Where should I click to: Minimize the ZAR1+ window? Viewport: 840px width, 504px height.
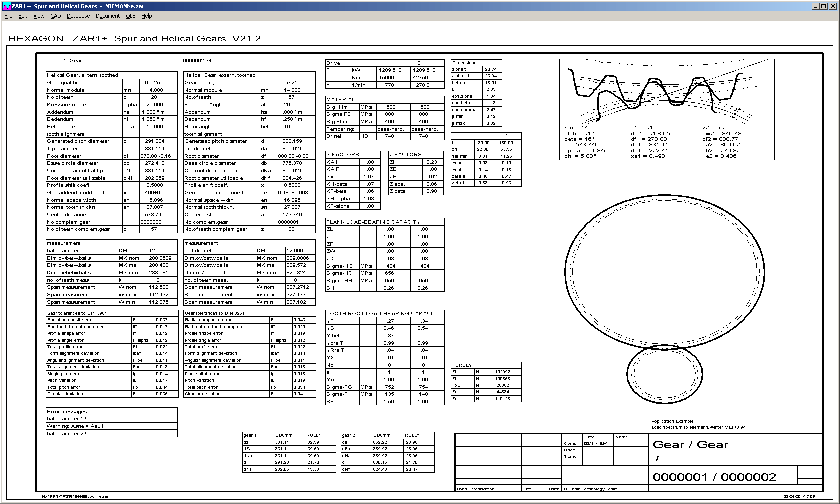click(816, 6)
